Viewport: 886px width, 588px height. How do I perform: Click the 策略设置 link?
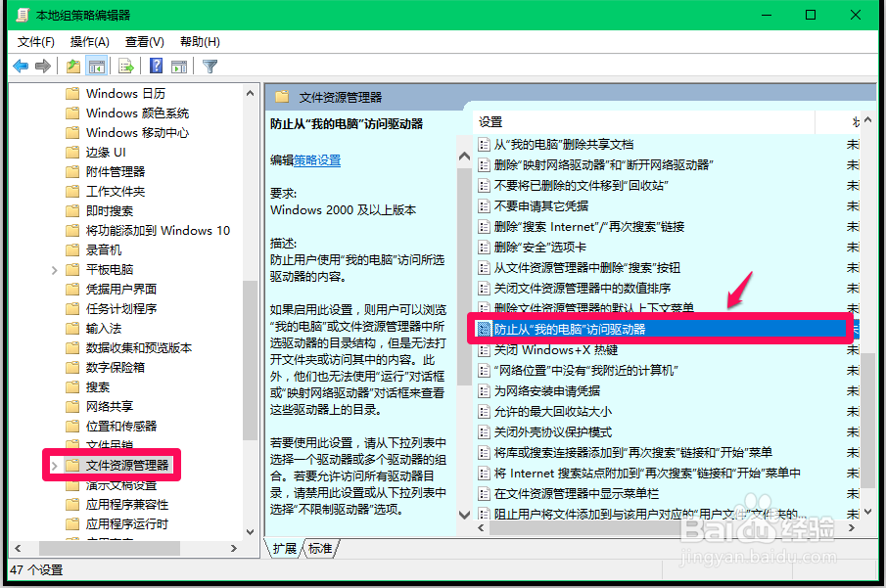click(x=317, y=160)
